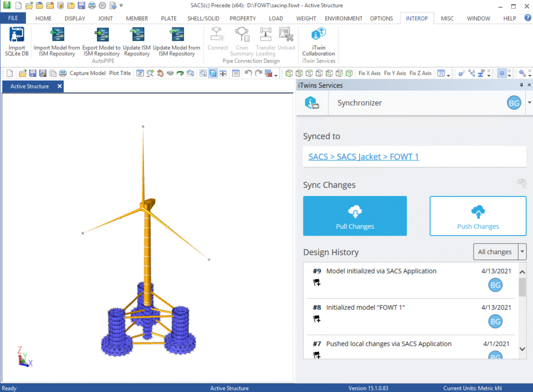
Task: Select history entry #7 Pushed local changes
Action: pos(412,347)
